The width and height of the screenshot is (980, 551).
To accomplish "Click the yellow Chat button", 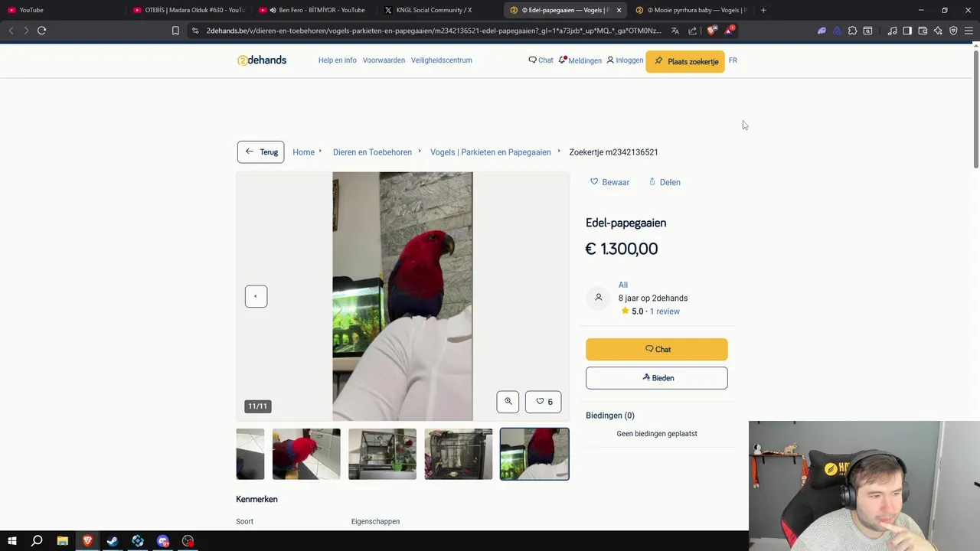I will [657, 350].
